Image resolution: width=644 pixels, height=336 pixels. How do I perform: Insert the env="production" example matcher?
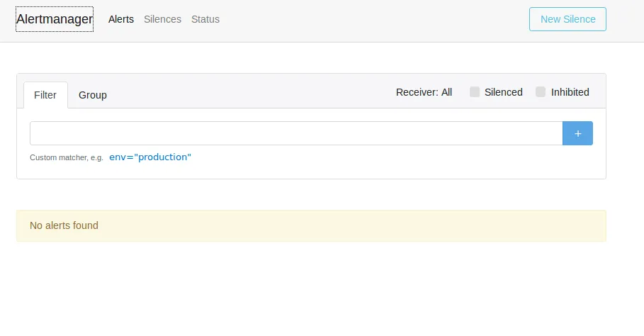coord(150,157)
